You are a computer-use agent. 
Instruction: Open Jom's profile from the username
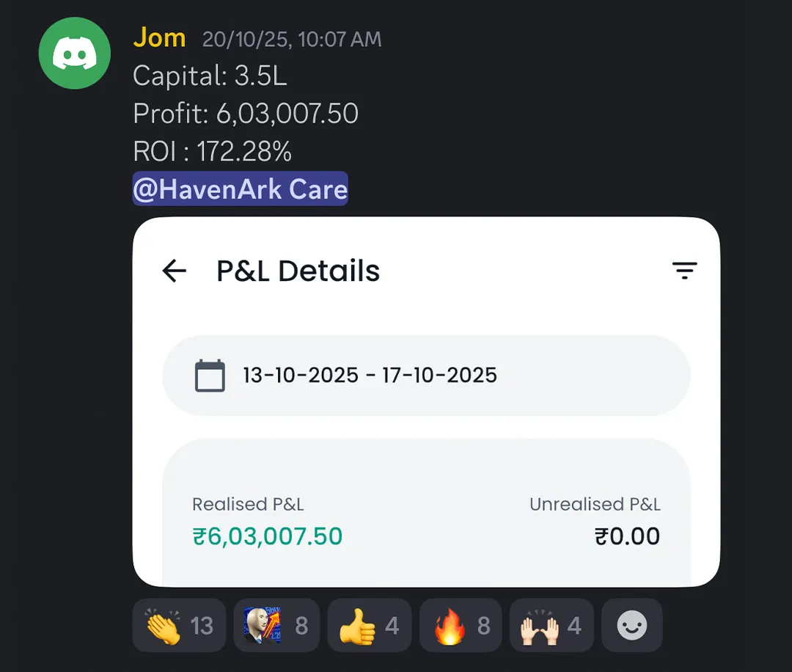click(159, 38)
